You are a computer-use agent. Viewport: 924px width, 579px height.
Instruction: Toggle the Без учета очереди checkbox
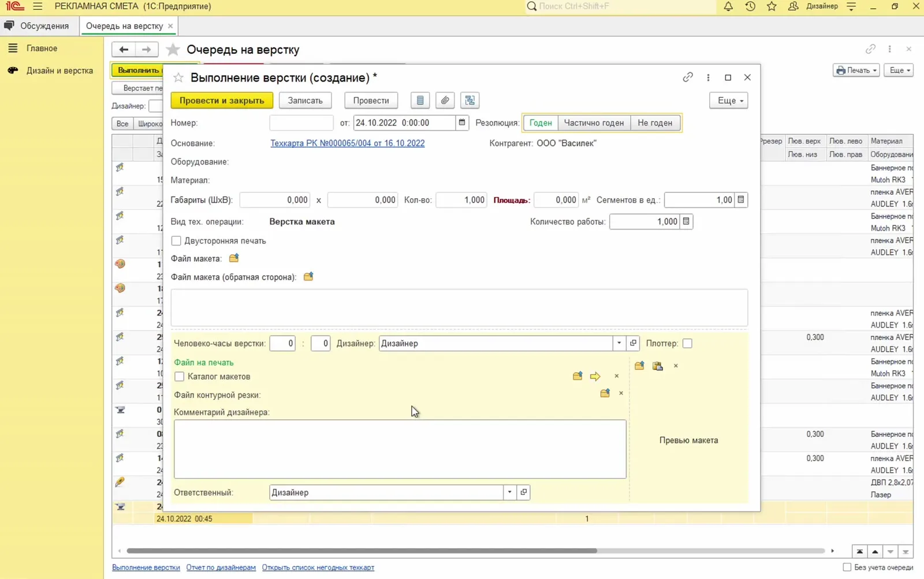click(x=847, y=567)
